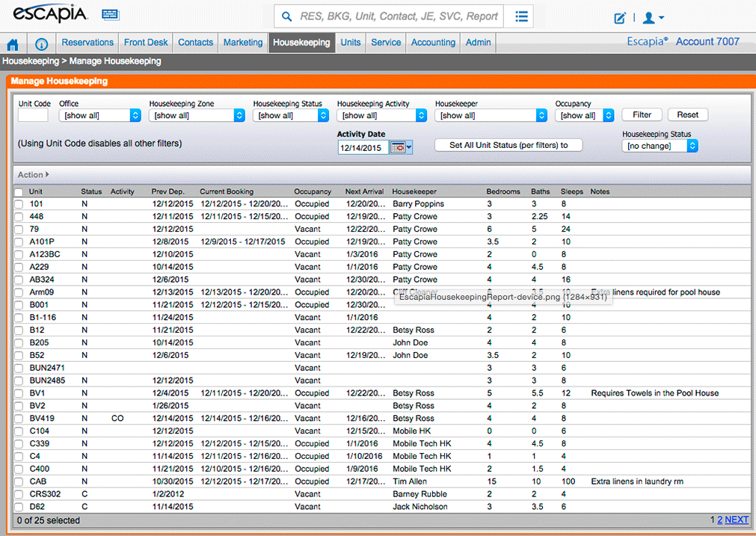756x536 pixels.
Task: Click Set All Unit Status button
Action: 508,145
